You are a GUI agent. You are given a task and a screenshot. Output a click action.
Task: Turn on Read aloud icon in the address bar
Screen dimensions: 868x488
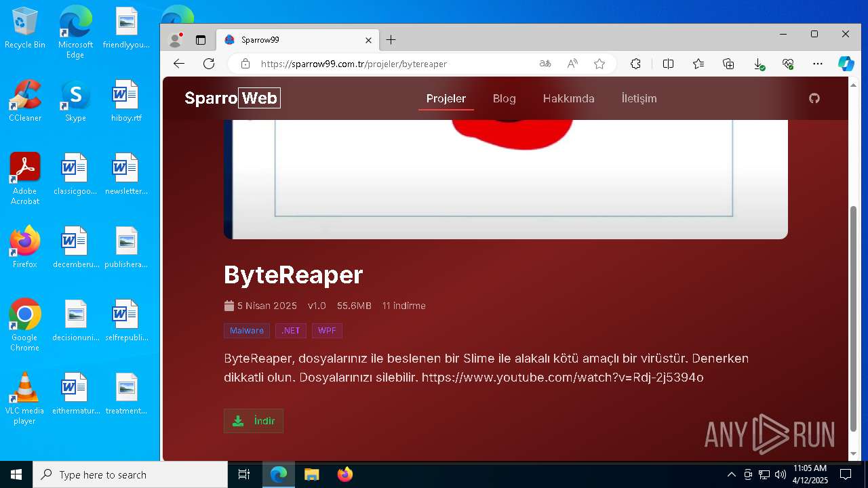coord(572,64)
